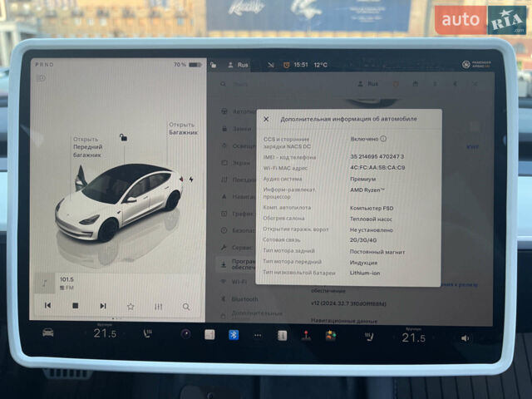Open car controls via the car icon

click(x=48, y=332)
